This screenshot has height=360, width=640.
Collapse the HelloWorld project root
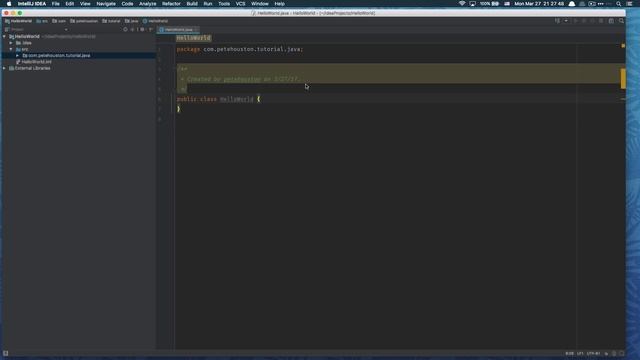(x=4, y=36)
